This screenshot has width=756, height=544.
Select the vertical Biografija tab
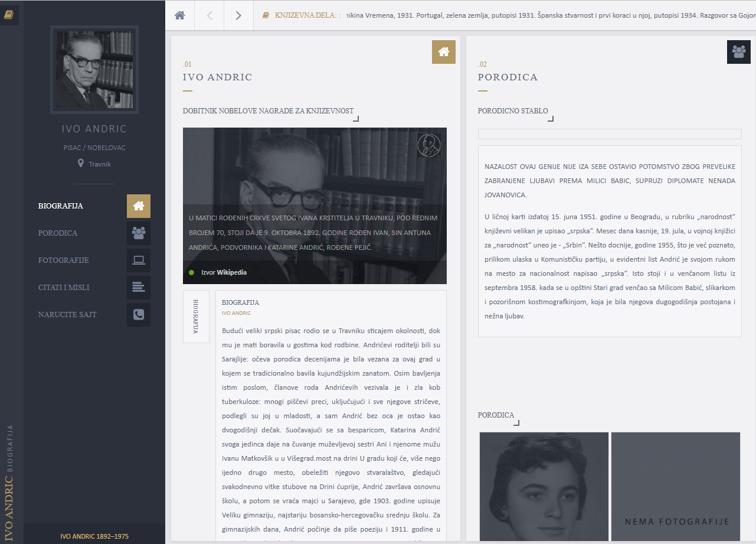point(196,317)
